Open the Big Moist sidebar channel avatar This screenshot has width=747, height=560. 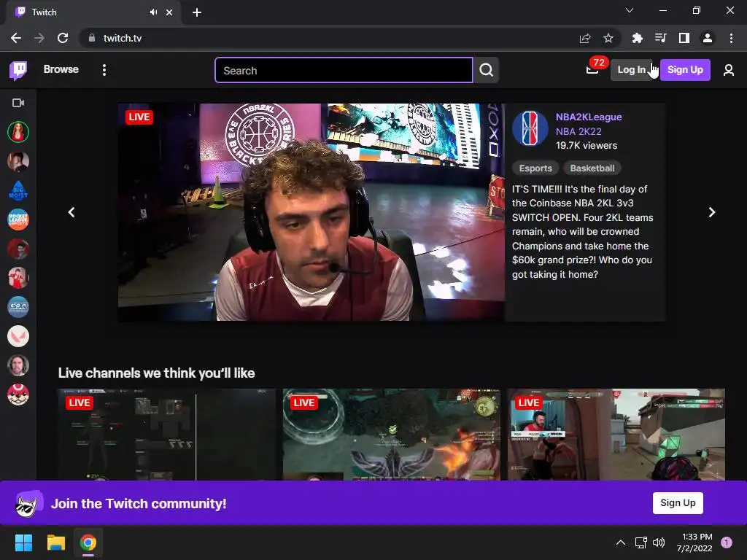pos(18,190)
